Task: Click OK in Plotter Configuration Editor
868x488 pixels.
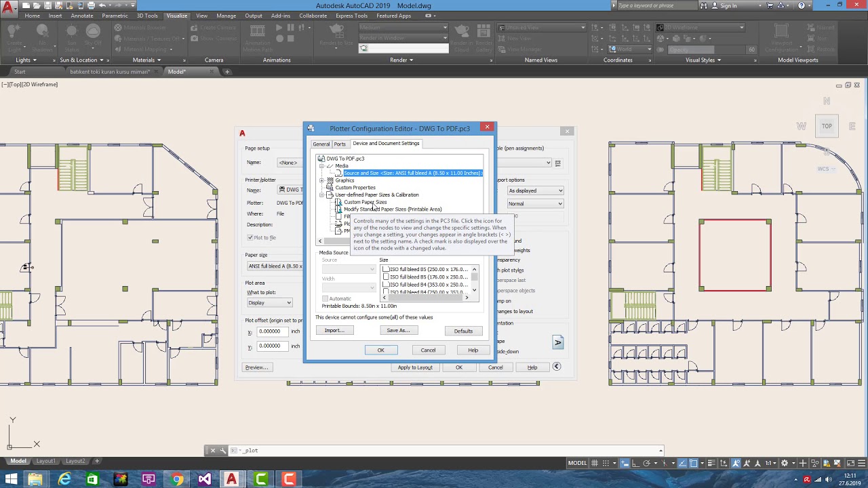Action: (x=380, y=350)
